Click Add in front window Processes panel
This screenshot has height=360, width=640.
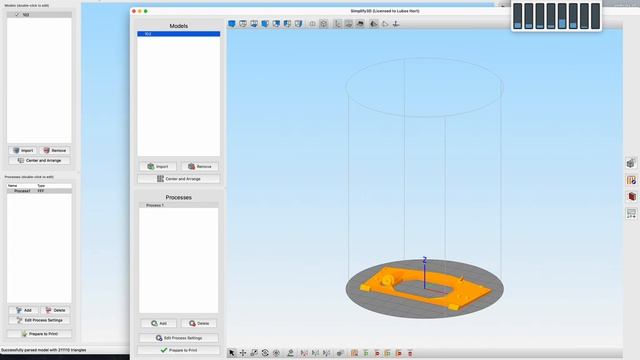pyautogui.click(x=159, y=323)
